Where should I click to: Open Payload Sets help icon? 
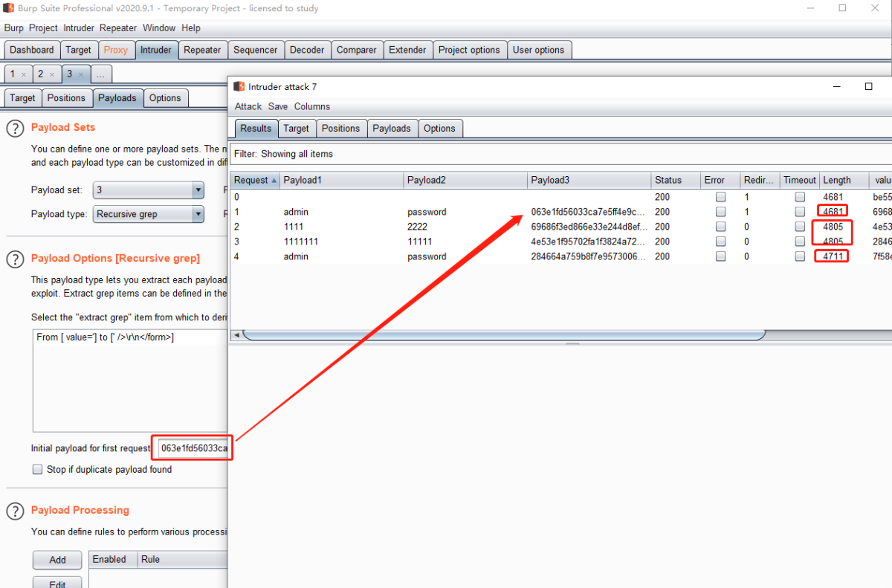pos(15,129)
